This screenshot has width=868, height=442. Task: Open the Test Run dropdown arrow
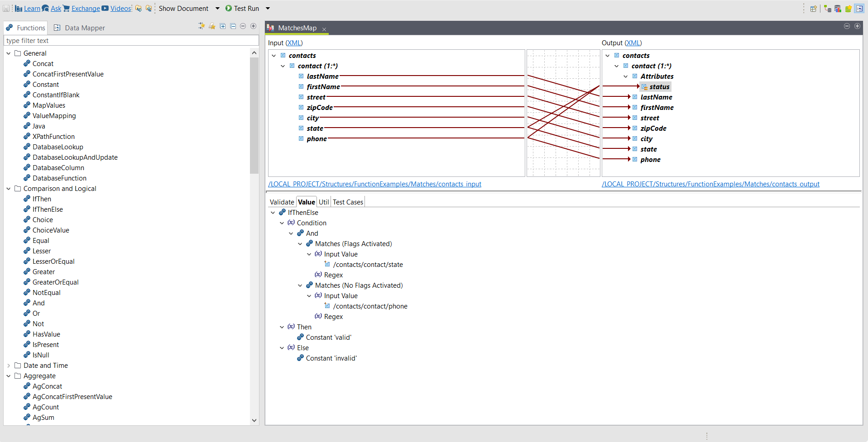point(268,9)
